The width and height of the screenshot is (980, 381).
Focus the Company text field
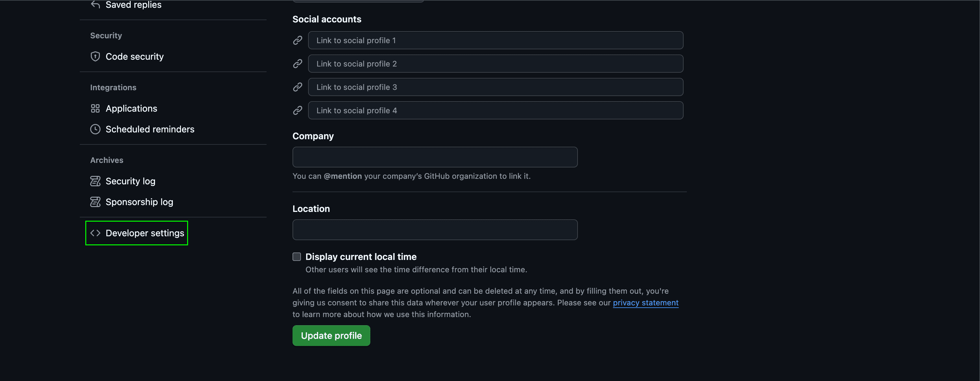[x=435, y=157]
